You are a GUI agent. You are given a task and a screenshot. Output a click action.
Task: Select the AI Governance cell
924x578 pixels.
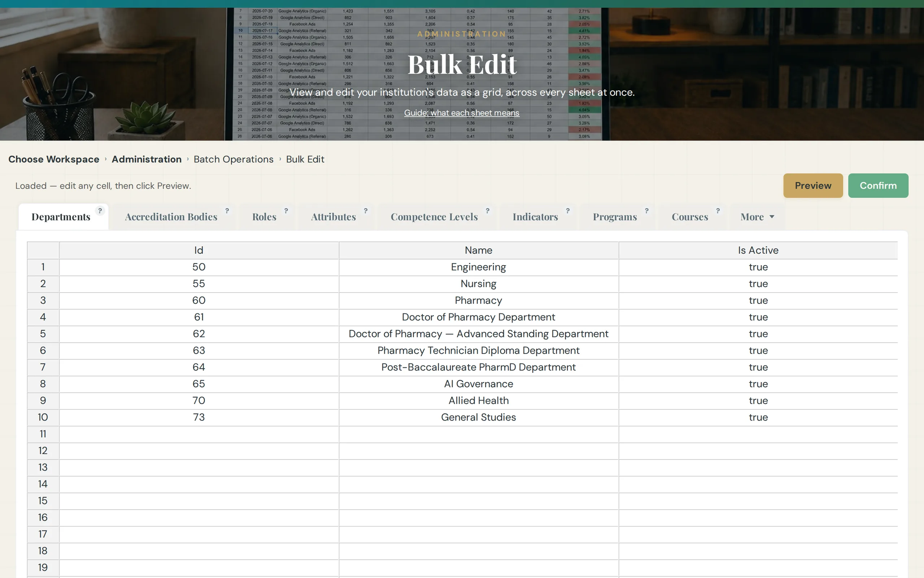[478, 384]
